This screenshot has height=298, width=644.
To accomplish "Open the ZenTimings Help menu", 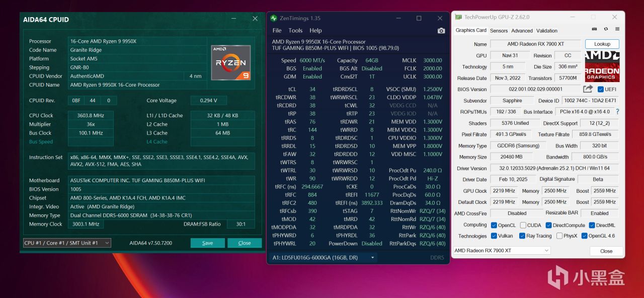I will (x=315, y=31).
